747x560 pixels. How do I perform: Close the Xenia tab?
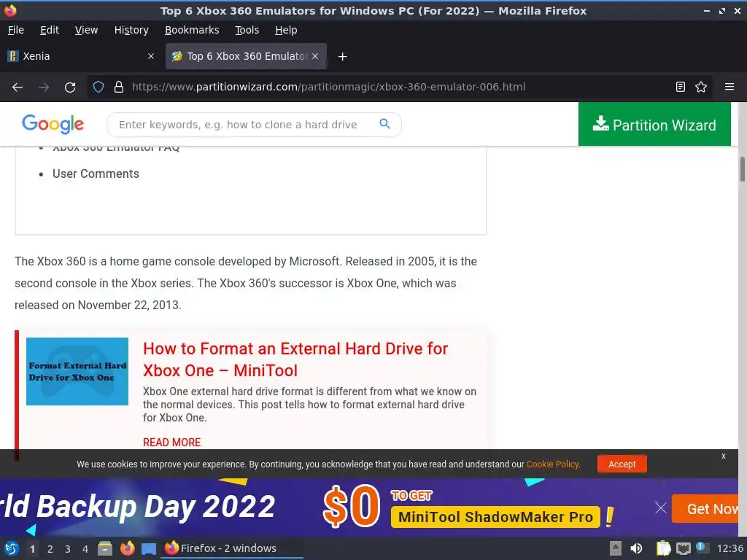click(x=151, y=56)
